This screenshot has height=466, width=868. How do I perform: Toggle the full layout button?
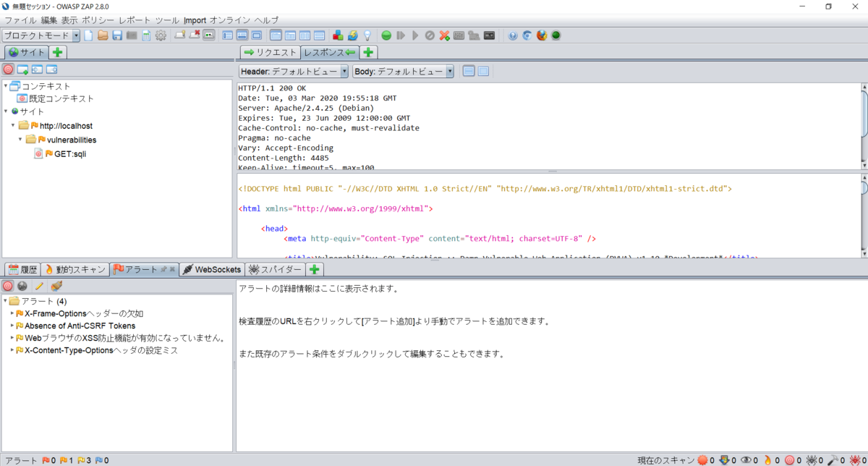256,35
